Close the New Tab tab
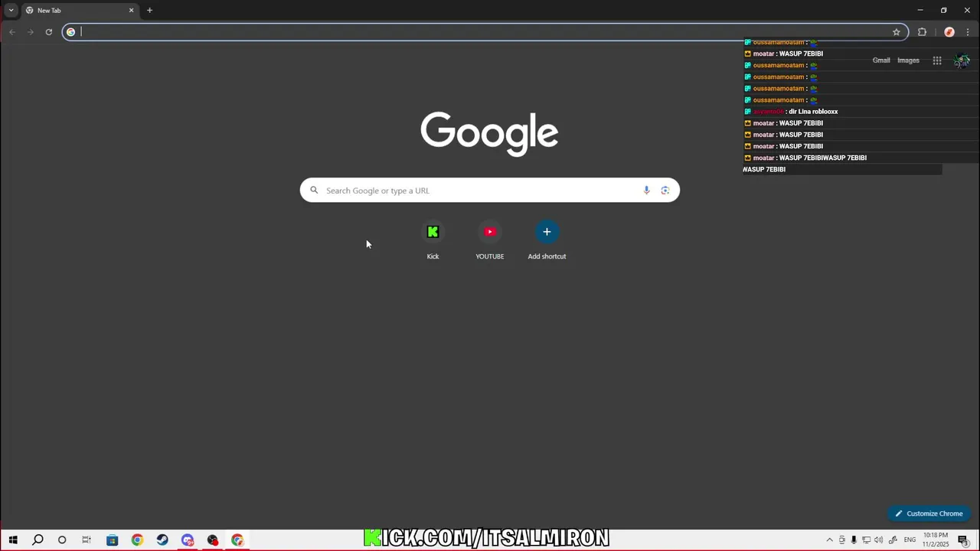Image resolution: width=980 pixels, height=551 pixels. pyautogui.click(x=131, y=11)
